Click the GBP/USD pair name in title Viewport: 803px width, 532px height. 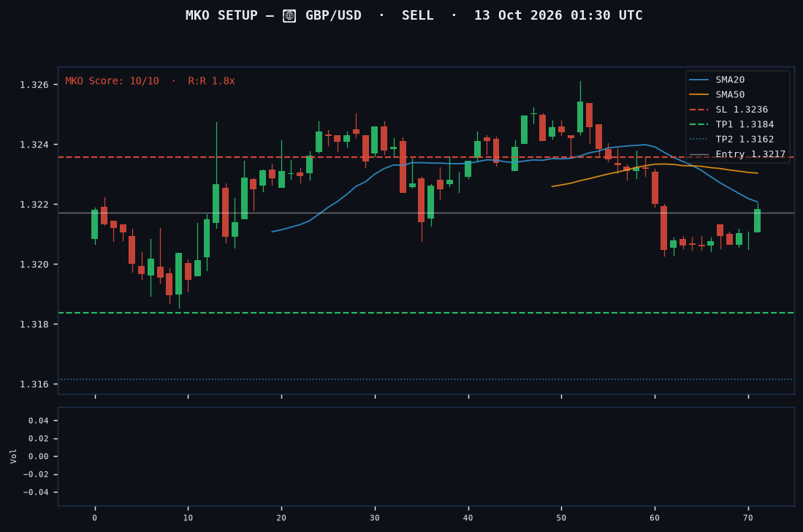(333, 15)
